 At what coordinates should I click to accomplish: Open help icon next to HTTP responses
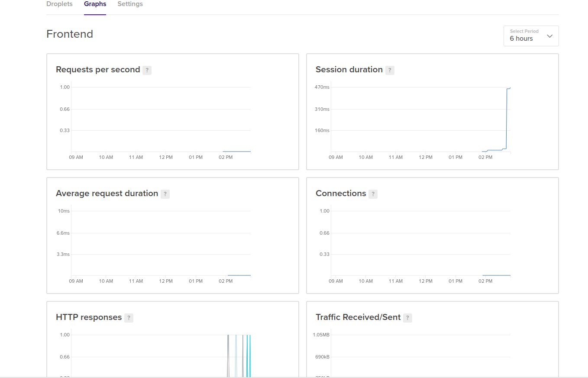pyautogui.click(x=129, y=318)
